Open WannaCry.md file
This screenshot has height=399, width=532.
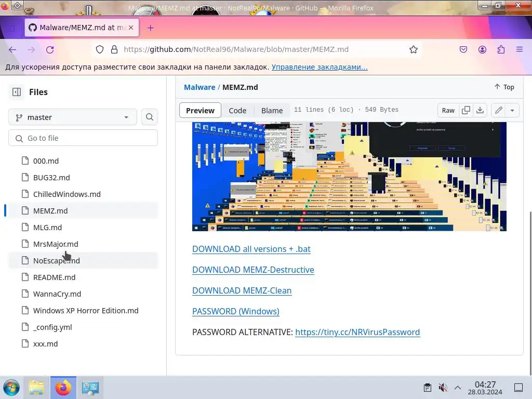click(83, 294)
